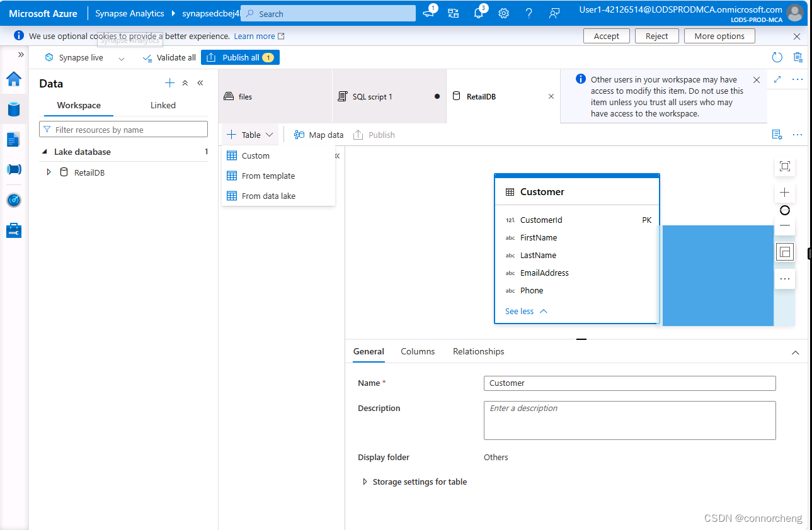Switch to the Relationships tab
The width and height of the screenshot is (812, 530).
coord(479,351)
